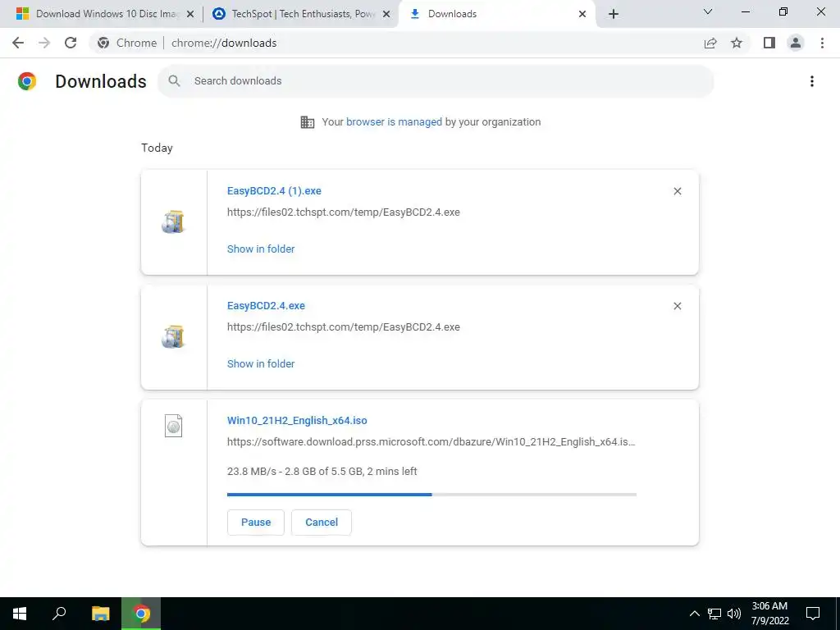The image size is (840, 630).
Task: Click the ISO file icon for Win10_21H2
Action: tap(173, 426)
